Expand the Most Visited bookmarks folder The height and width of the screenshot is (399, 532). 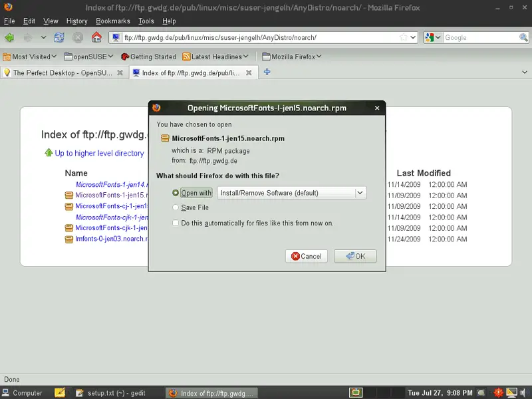(30, 57)
